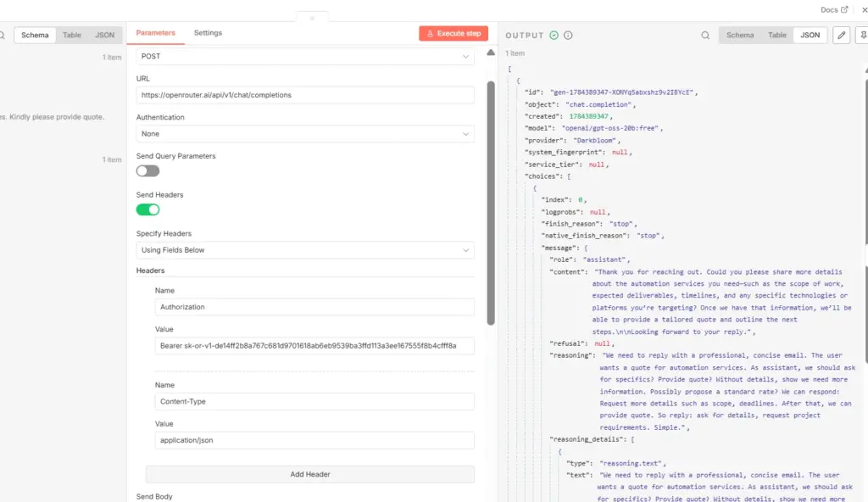Click the pin output data icon

click(x=862, y=35)
